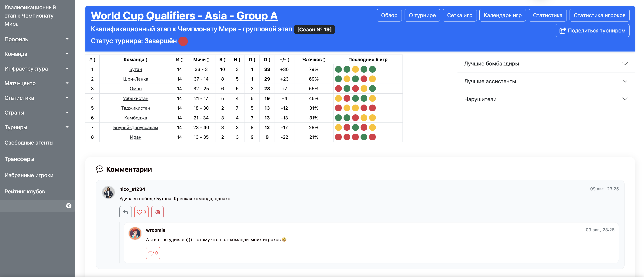
Task: Expand Лучшие ассистенты section
Action: coord(546,81)
